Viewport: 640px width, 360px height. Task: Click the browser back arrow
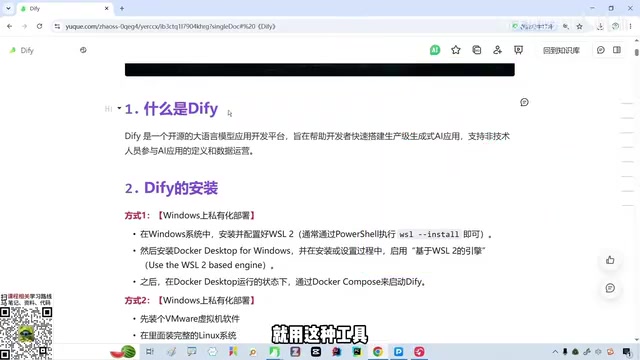(9, 26)
